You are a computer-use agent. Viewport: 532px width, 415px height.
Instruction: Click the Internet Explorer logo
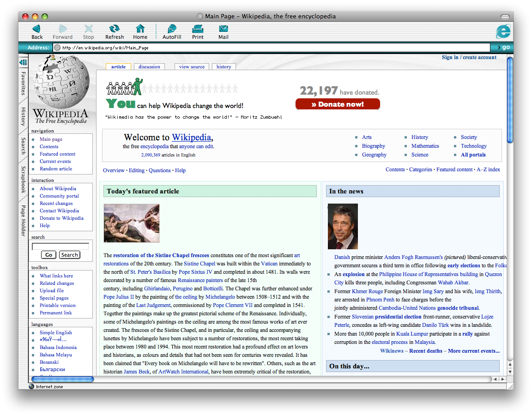(503, 31)
